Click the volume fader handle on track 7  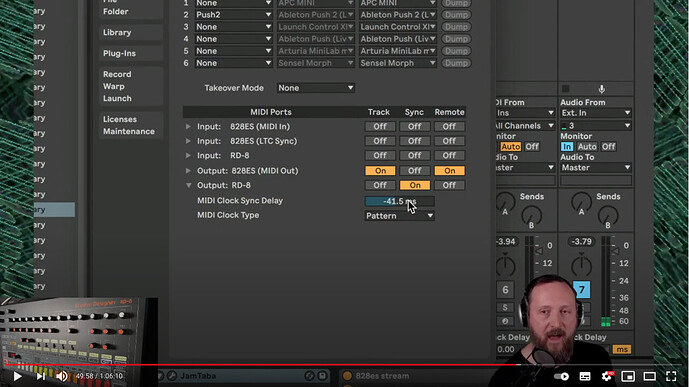pos(616,251)
